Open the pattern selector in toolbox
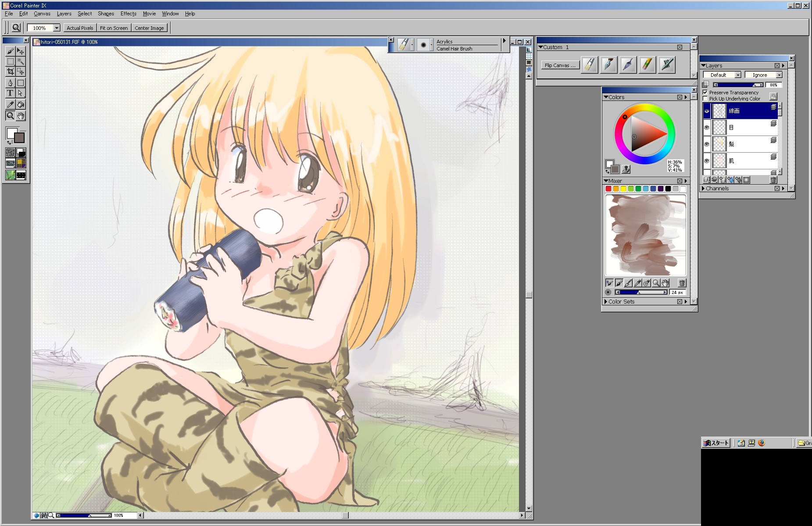Screen dimensions: 812x526 (x=11, y=164)
